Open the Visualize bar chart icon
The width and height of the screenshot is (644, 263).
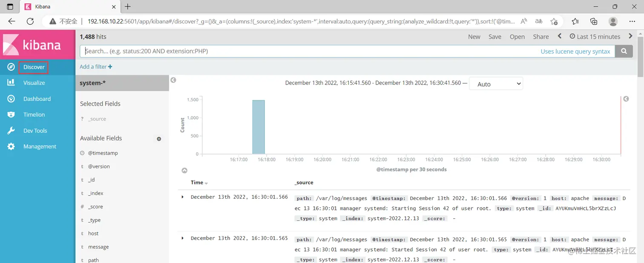coord(11,83)
